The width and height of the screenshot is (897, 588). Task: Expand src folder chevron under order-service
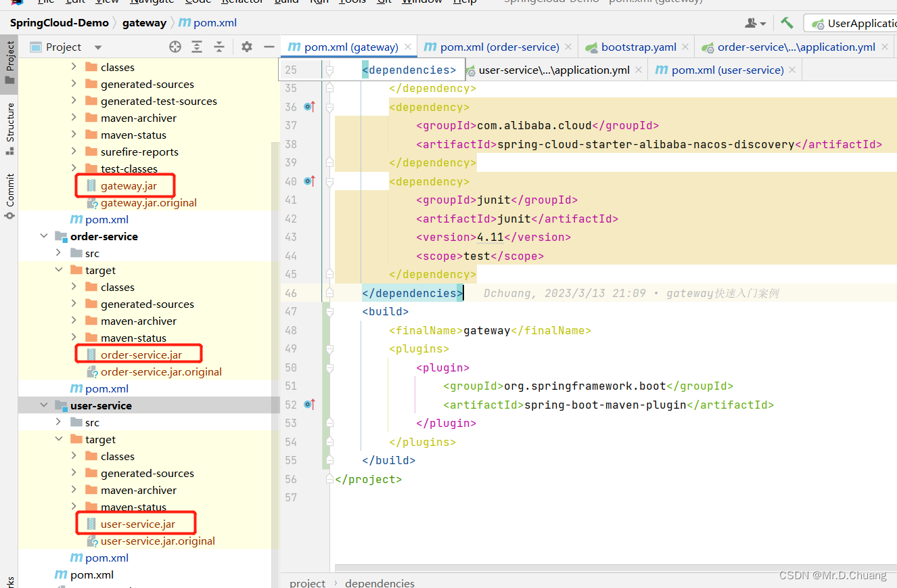[x=59, y=253]
